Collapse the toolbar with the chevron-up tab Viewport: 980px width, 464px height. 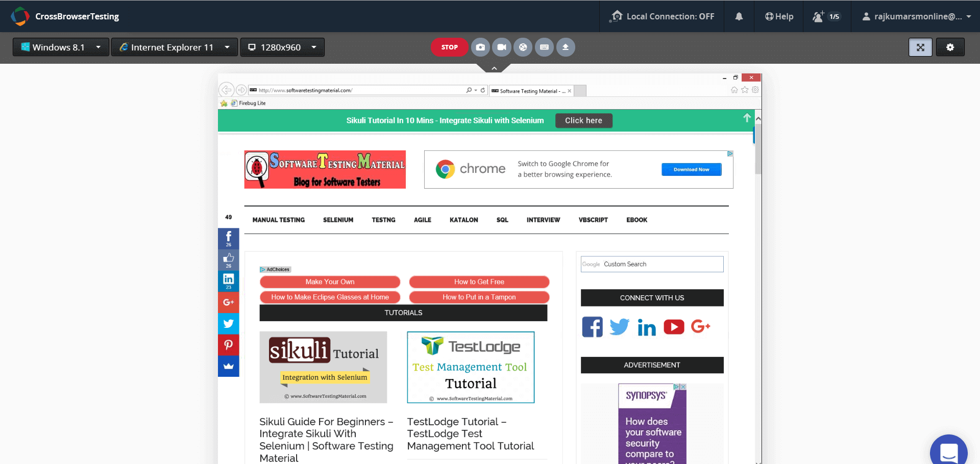tap(494, 68)
